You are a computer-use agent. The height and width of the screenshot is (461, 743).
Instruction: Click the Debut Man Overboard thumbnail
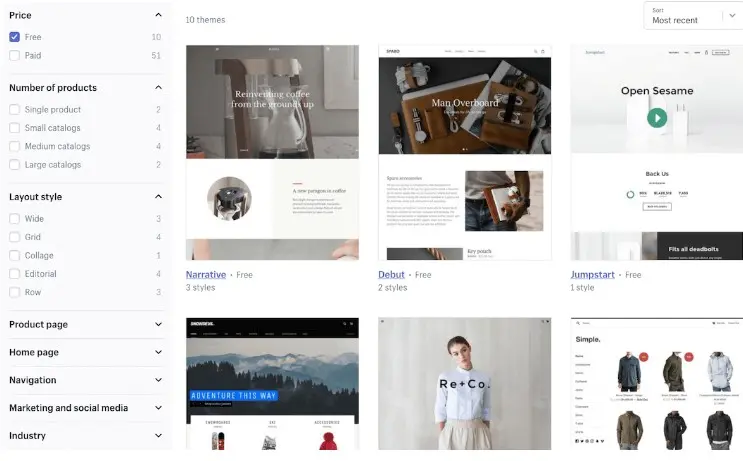click(464, 152)
